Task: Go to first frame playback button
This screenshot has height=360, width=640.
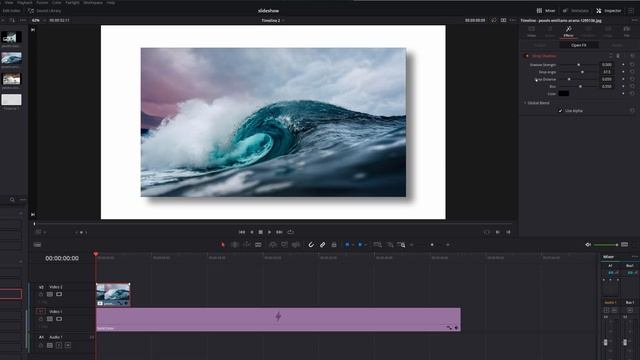Action: click(242, 232)
